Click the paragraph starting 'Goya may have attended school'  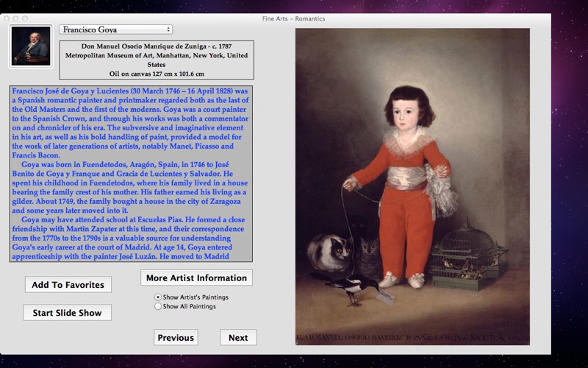click(128, 238)
